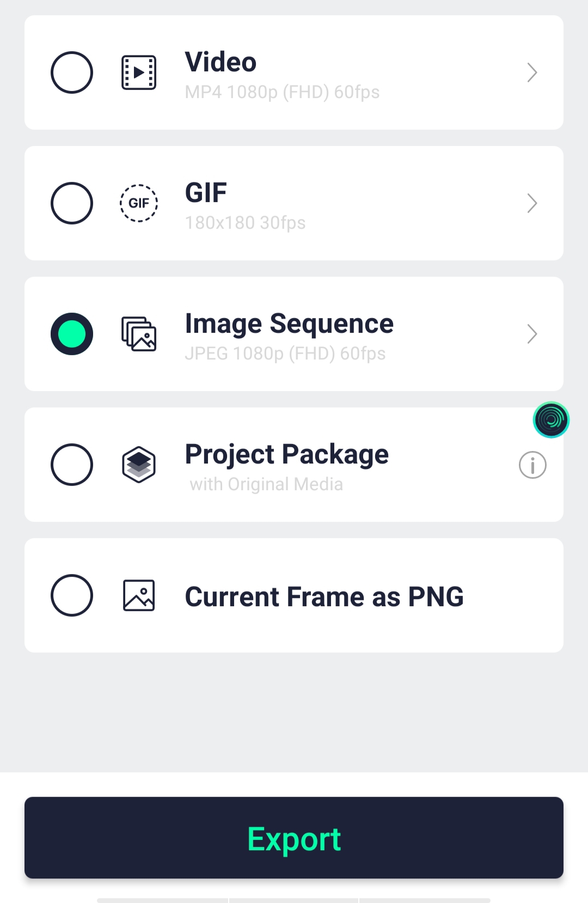Open Project Package info icon
Image resolution: width=588 pixels, height=903 pixels.
[x=532, y=465]
